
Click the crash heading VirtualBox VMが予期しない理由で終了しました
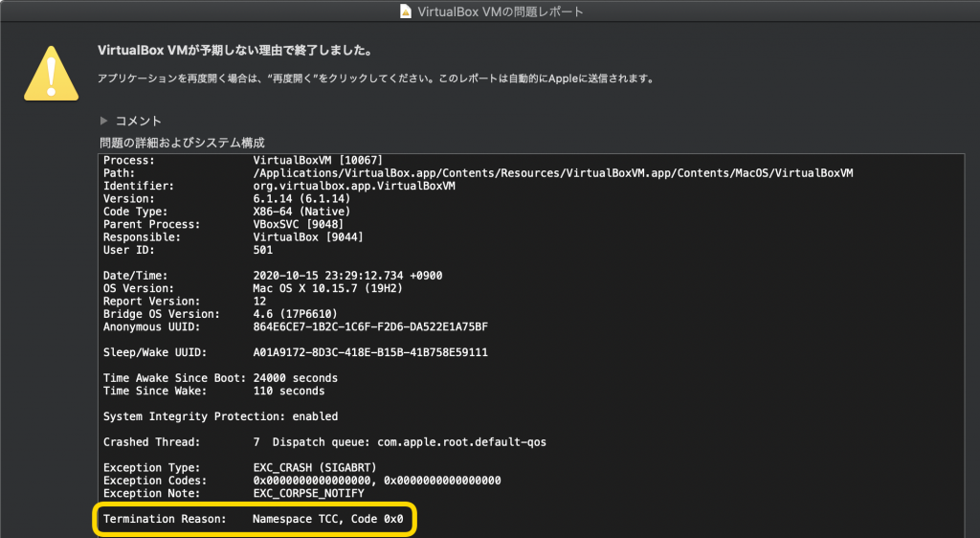(235, 50)
